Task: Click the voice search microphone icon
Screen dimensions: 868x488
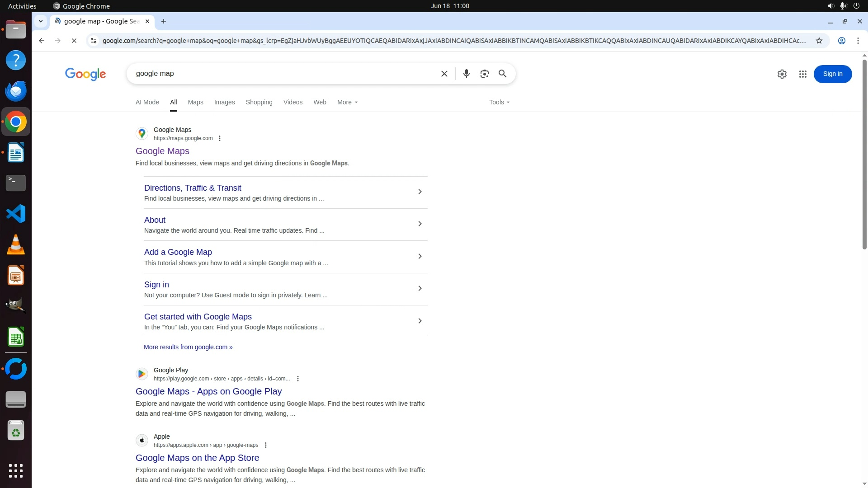Action: [x=466, y=74]
